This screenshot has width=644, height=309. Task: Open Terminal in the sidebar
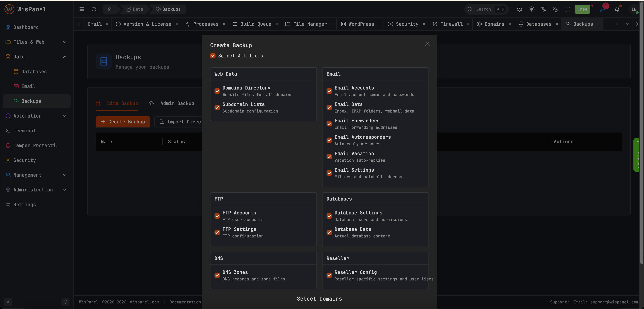(37, 131)
